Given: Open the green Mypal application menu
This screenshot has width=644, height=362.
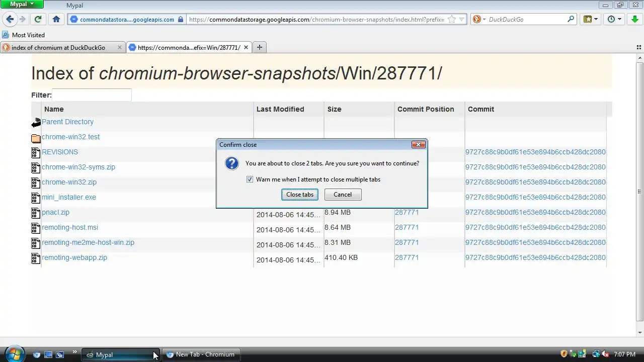Looking at the screenshot, I should [22, 4].
